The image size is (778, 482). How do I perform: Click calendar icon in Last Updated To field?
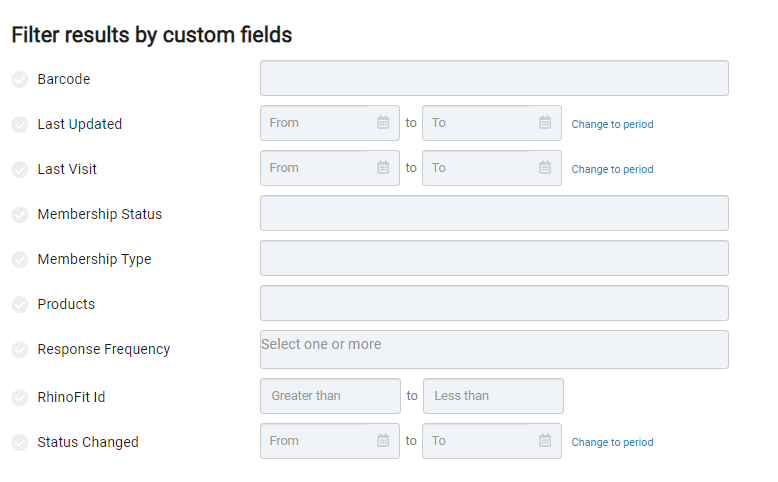(x=545, y=123)
